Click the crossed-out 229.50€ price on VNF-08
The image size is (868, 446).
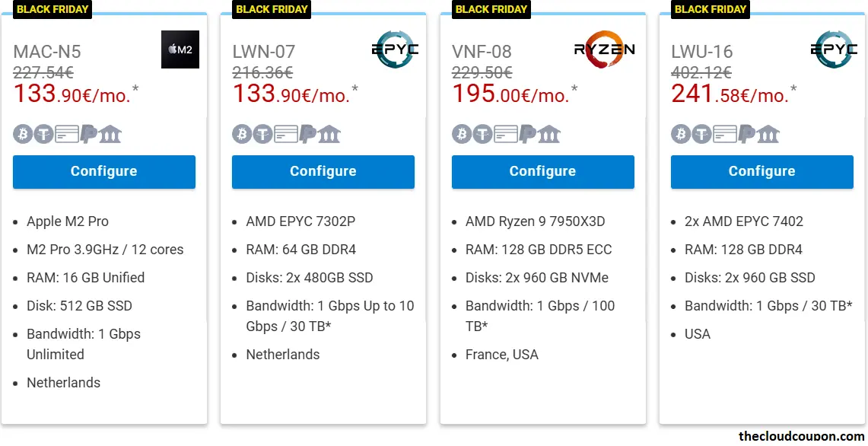pos(482,73)
